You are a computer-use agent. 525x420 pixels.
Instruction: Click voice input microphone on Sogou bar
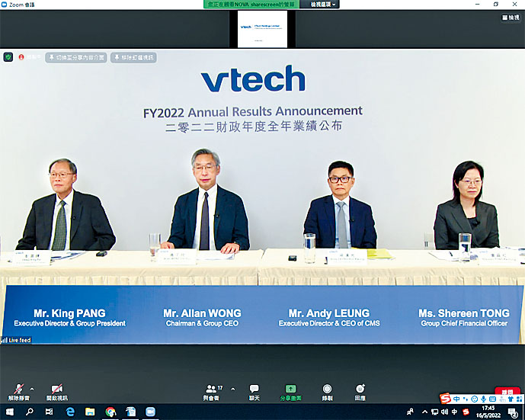click(484, 399)
